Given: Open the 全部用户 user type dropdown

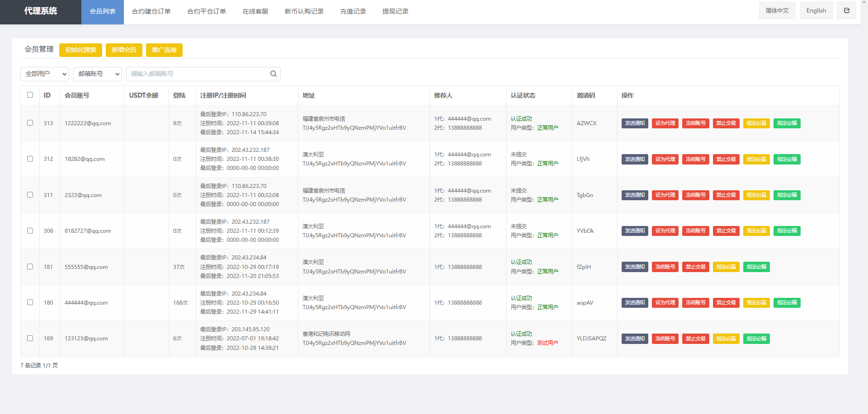Looking at the screenshot, I should 45,74.
